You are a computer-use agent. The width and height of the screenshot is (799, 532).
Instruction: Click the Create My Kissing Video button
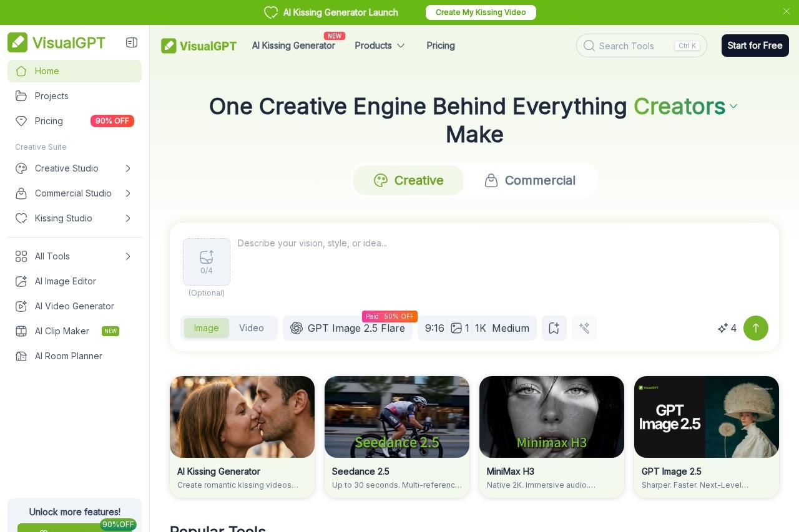pyautogui.click(x=481, y=12)
